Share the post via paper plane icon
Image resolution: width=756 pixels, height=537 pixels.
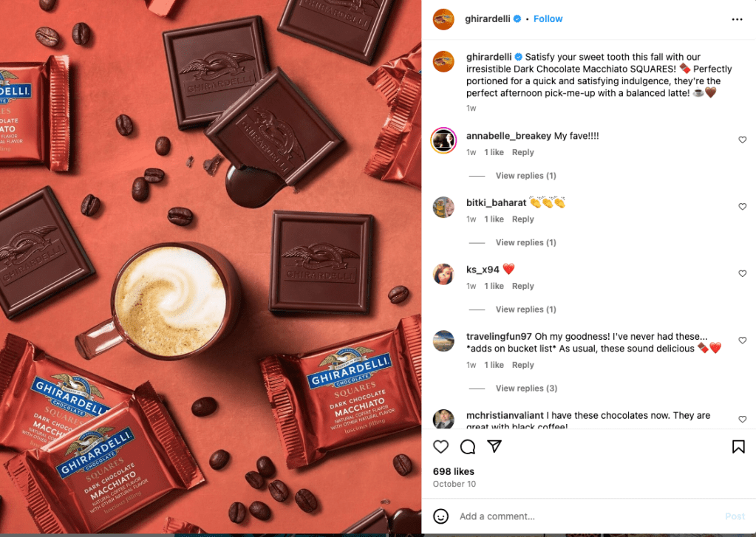point(494,446)
